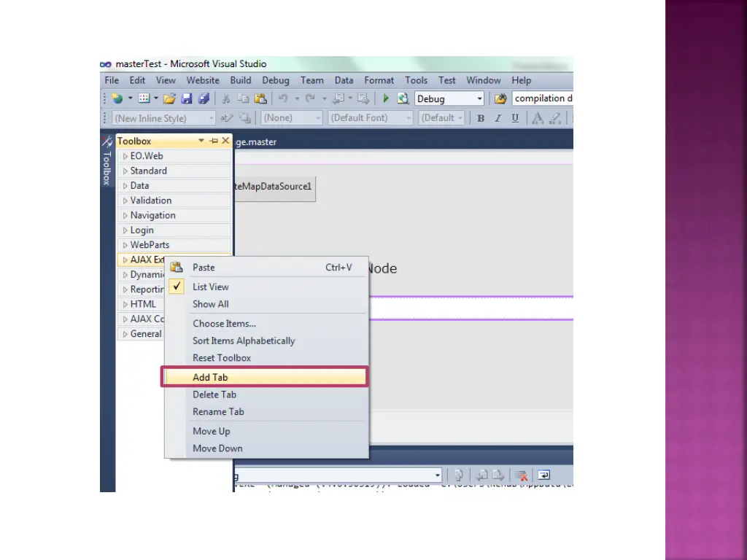Open the Build menu
Image resolution: width=747 pixels, height=560 pixels.
241,80
